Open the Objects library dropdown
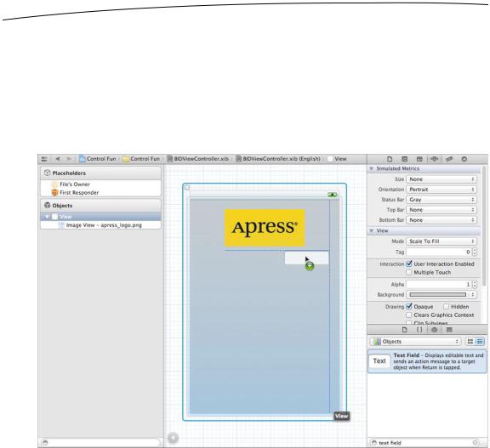 (x=416, y=342)
